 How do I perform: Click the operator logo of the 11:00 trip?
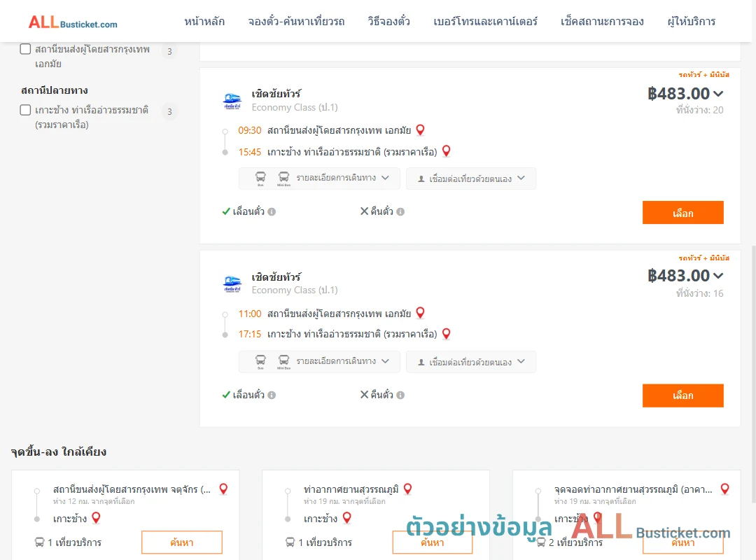232,283
